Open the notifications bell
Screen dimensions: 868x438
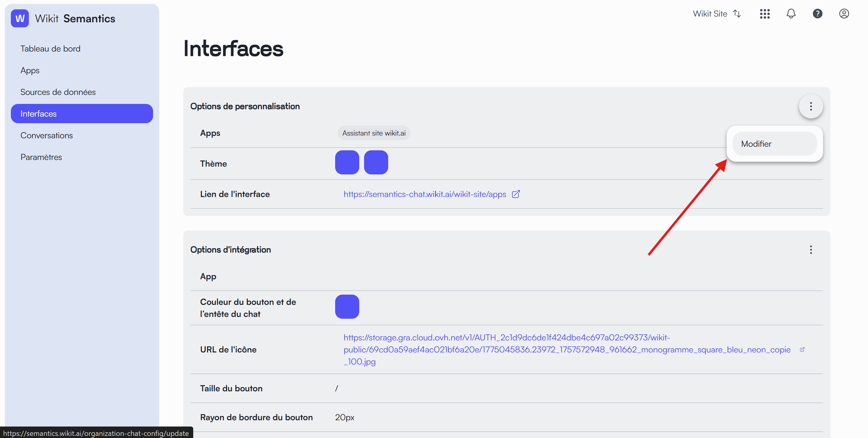coord(791,14)
